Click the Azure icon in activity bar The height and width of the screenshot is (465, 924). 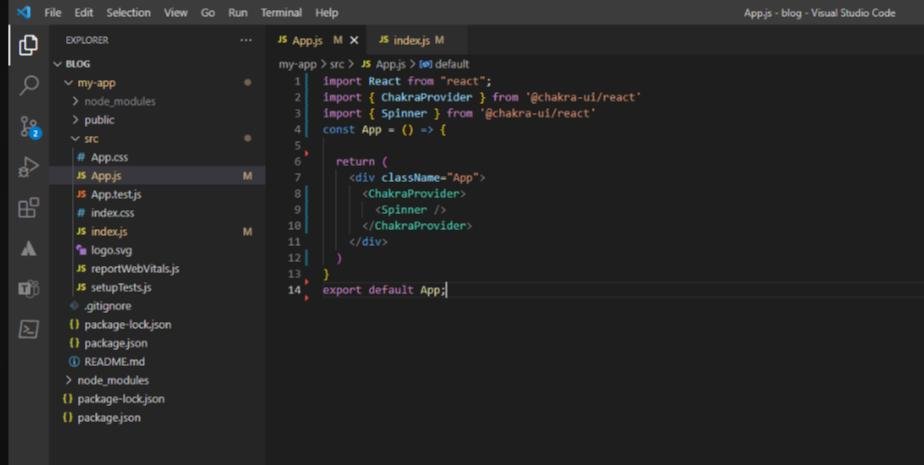(28, 249)
